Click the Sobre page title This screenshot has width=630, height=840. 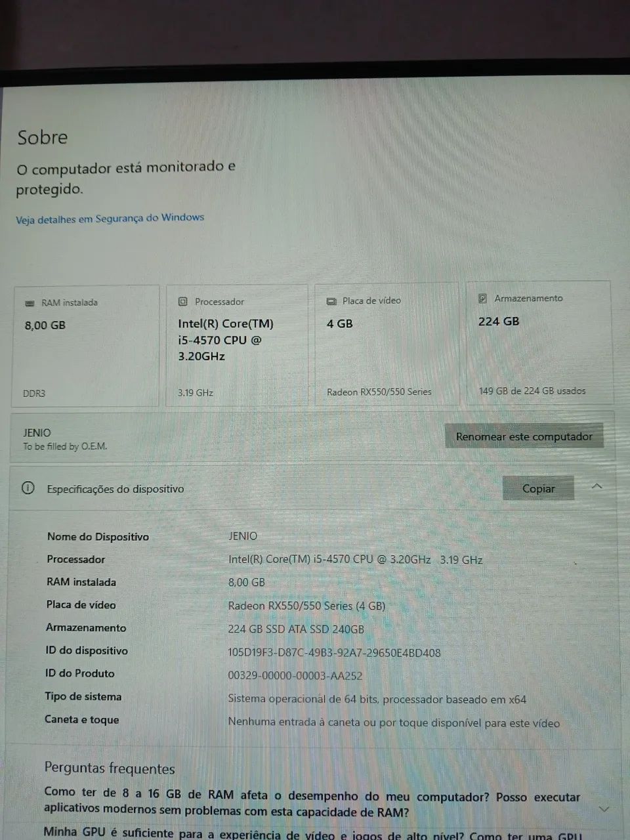(42, 138)
